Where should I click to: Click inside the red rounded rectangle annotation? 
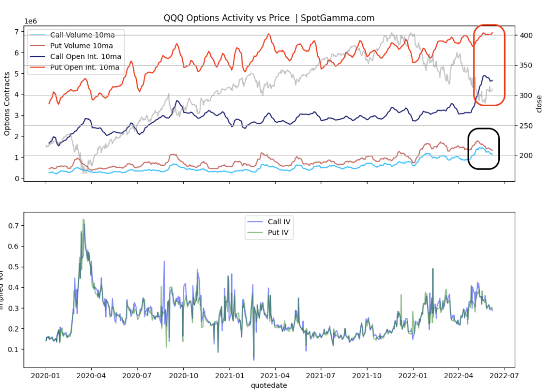(489, 64)
